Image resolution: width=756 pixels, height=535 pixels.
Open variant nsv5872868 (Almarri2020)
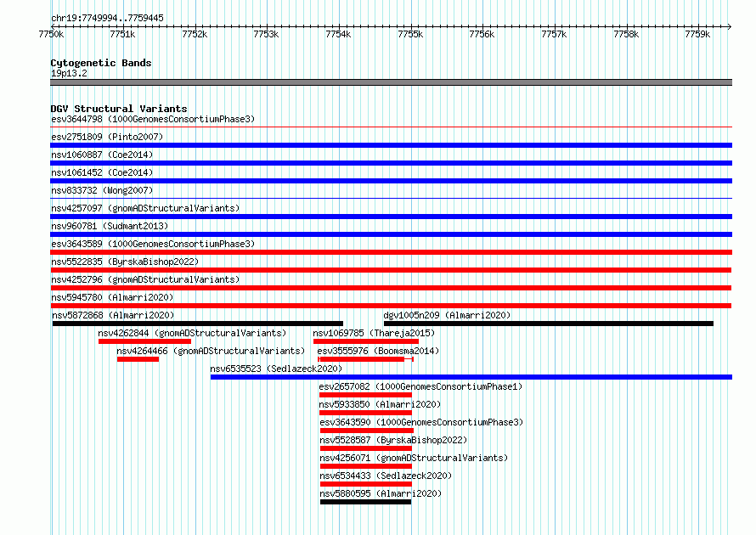113,315
